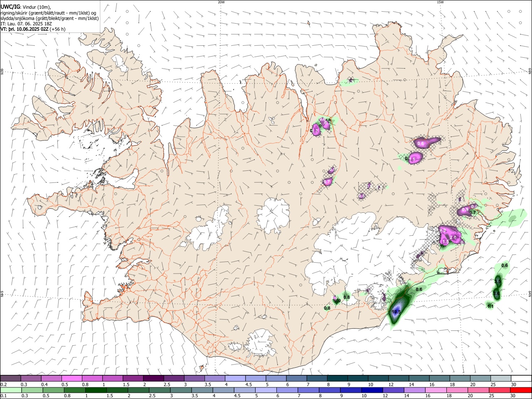
Task: Click the 0.2–0.3 mauve swatch in upper legend
Action: pyautogui.click(x=10, y=378)
